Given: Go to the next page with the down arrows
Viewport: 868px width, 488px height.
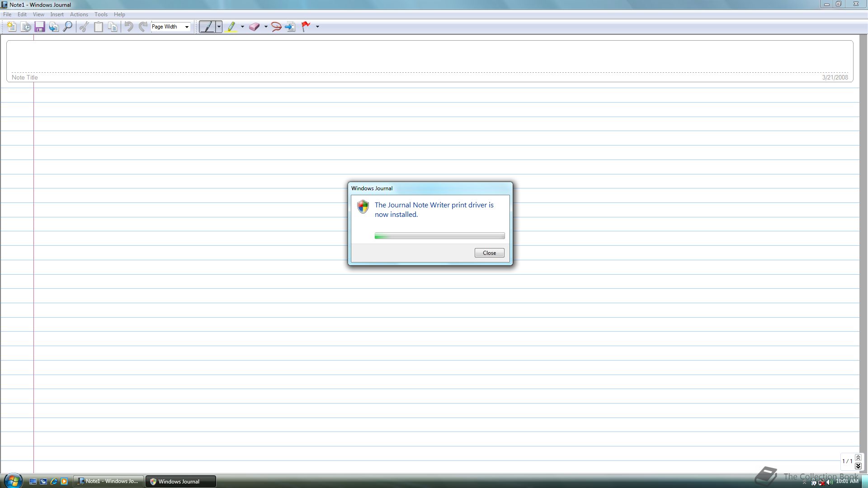Looking at the screenshot, I should pyautogui.click(x=858, y=466).
